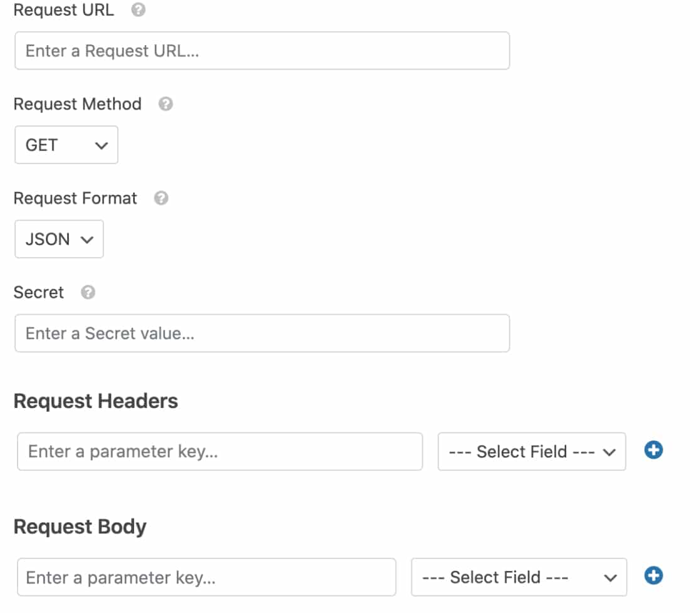Click into the Secret value field
The image size is (700, 613).
coord(262,333)
